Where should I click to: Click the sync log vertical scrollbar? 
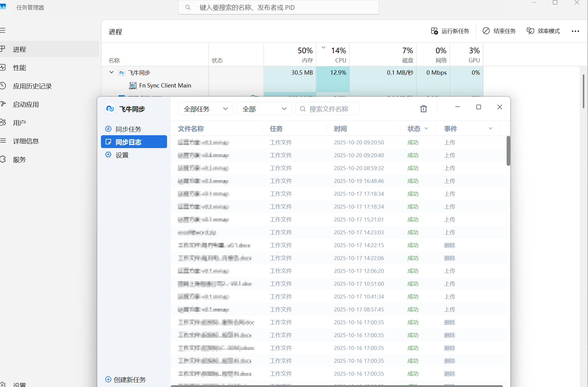point(508,151)
